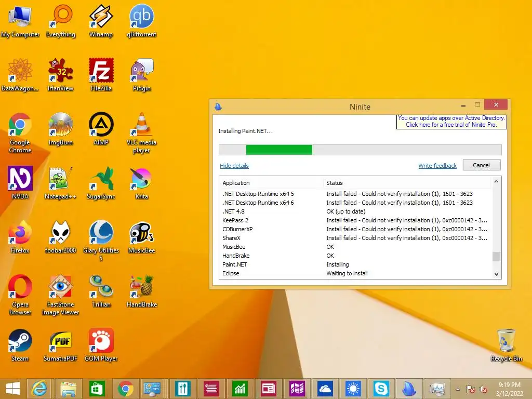Show hidden system tray icons

tap(458, 389)
